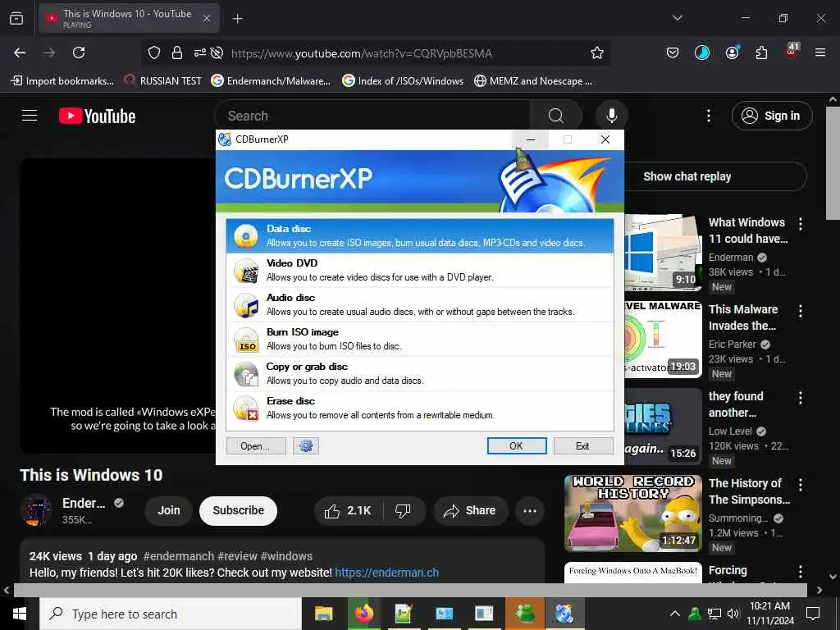Click the Enderman channel avatar

point(36,509)
